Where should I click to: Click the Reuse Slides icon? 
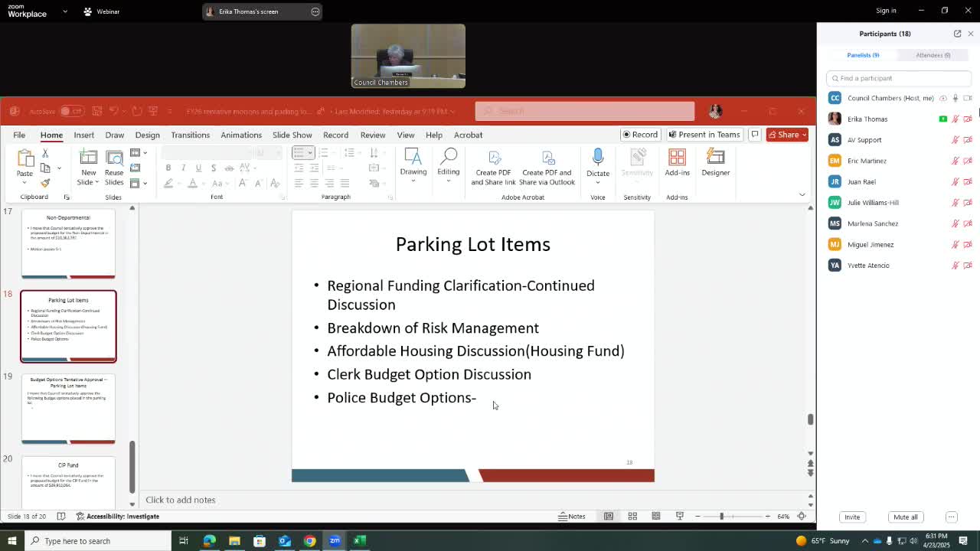pos(114,167)
